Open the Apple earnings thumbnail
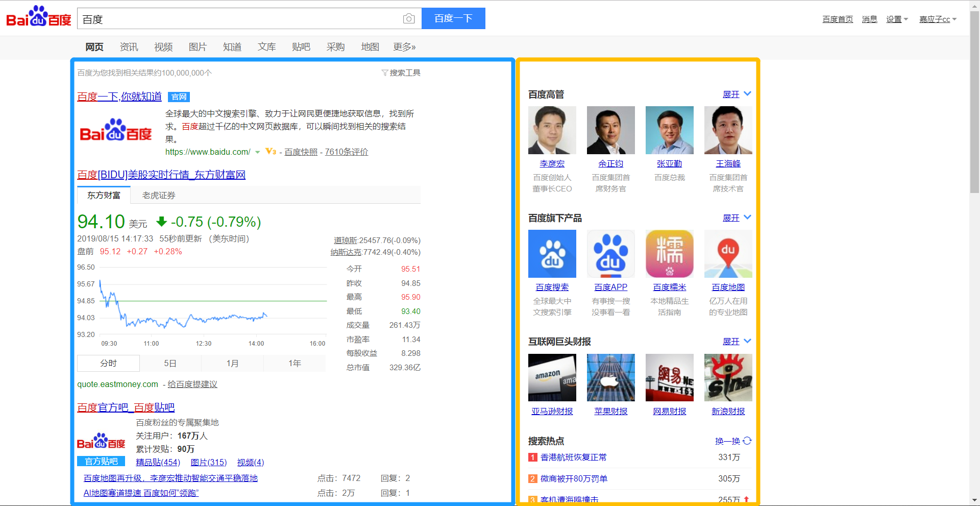Screen dimensions: 980x506 pyautogui.click(x=610, y=377)
